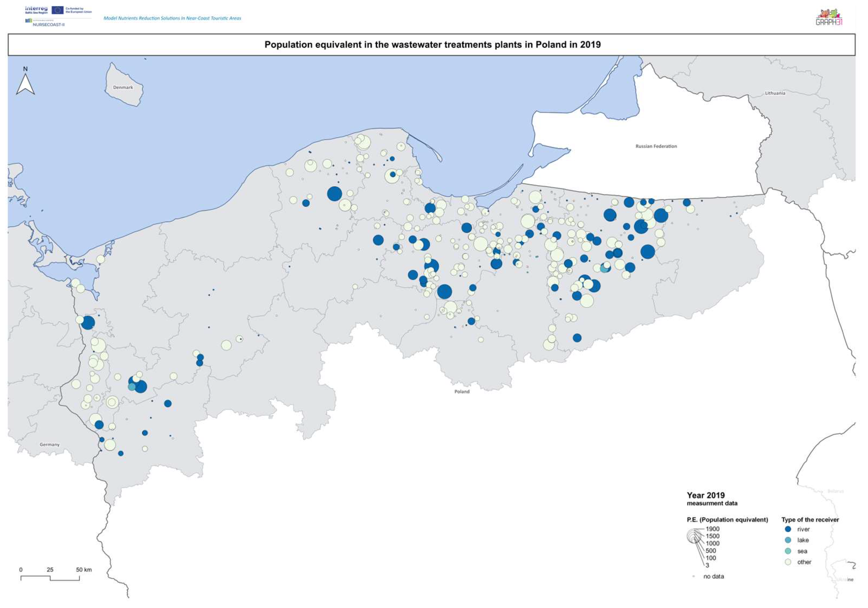Click the nested circles P.E. size legend
This screenshot has width=868, height=608.
tap(694, 536)
